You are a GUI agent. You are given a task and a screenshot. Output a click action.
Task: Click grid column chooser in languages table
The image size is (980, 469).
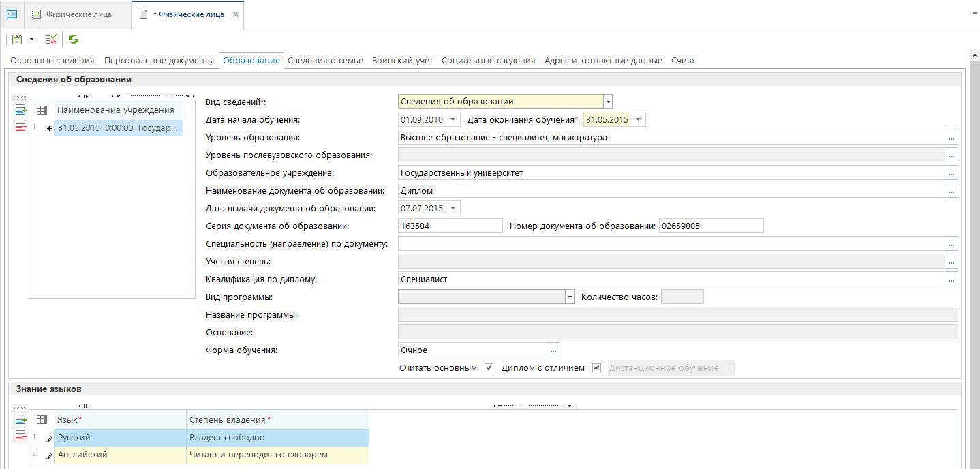[42, 419]
